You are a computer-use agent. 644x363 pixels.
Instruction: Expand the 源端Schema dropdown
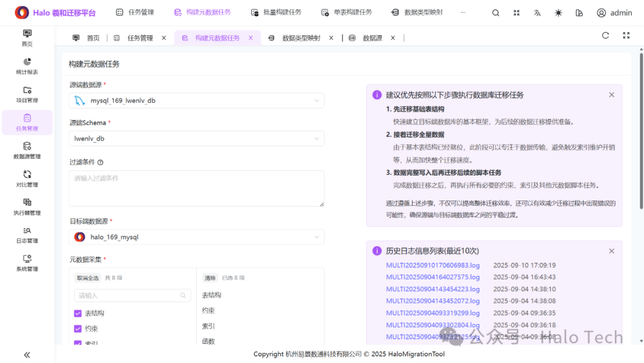click(196, 139)
